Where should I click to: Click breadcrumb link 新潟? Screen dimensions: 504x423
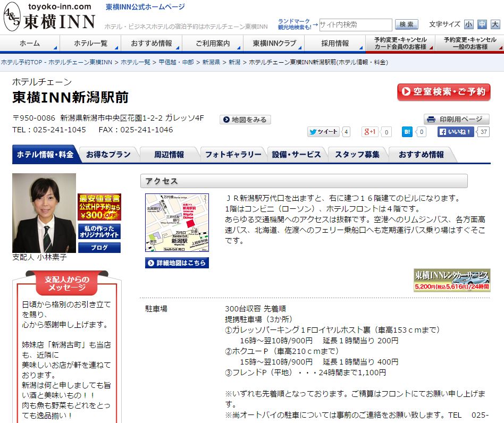pyautogui.click(x=234, y=62)
